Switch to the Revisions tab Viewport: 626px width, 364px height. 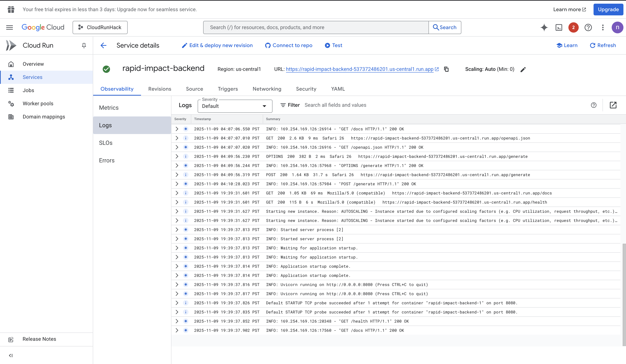[x=160, y=89]
